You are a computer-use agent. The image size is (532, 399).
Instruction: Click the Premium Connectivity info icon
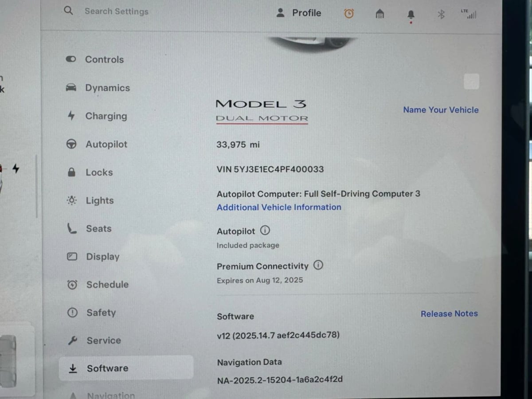point(318,265)
